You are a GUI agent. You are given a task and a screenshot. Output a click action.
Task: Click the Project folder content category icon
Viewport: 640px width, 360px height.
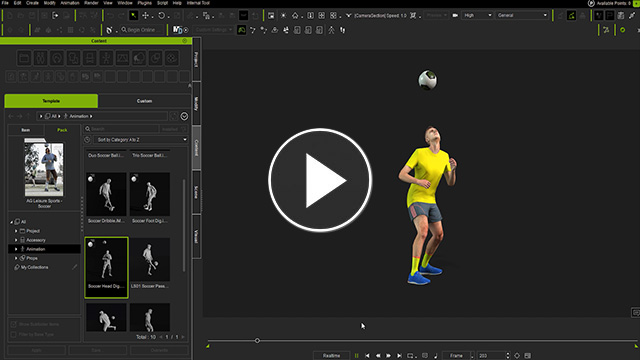pos(24,58)
